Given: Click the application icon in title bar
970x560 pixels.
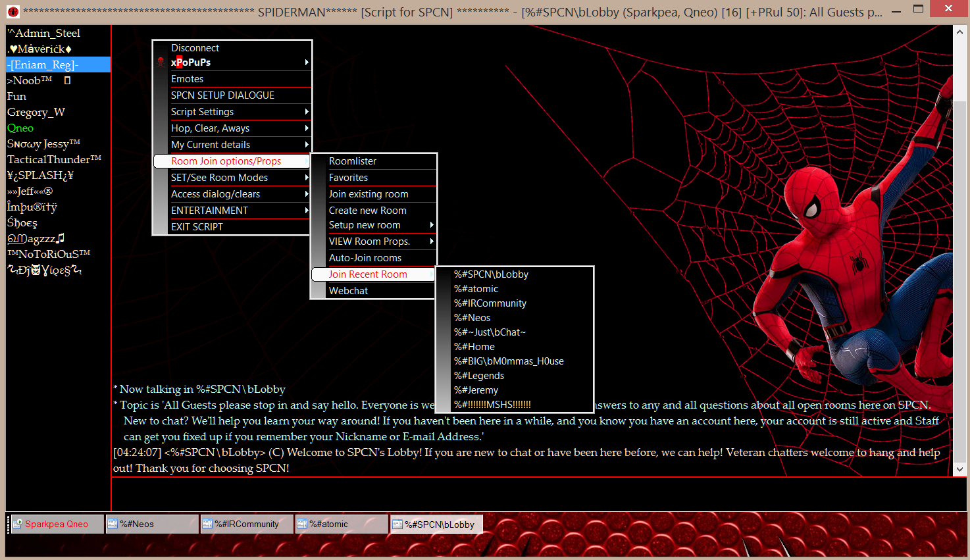Looking at the screenshot, I should 13,11.
